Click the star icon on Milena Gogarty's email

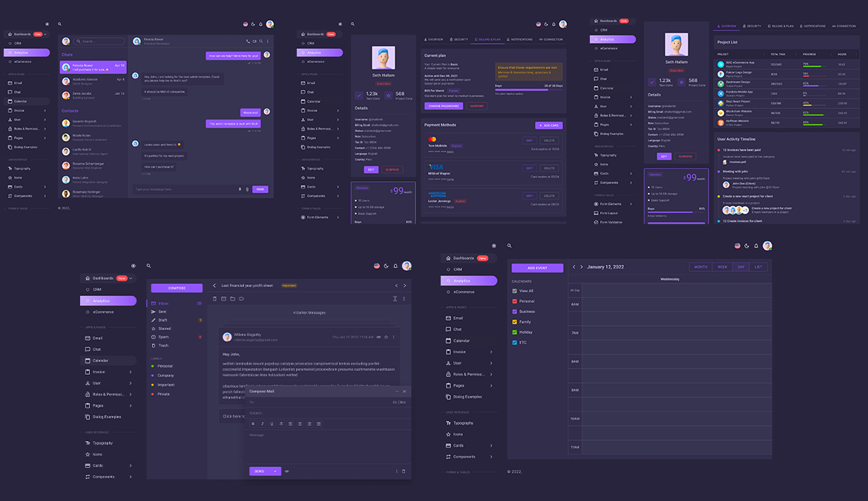tap(387, 337)
